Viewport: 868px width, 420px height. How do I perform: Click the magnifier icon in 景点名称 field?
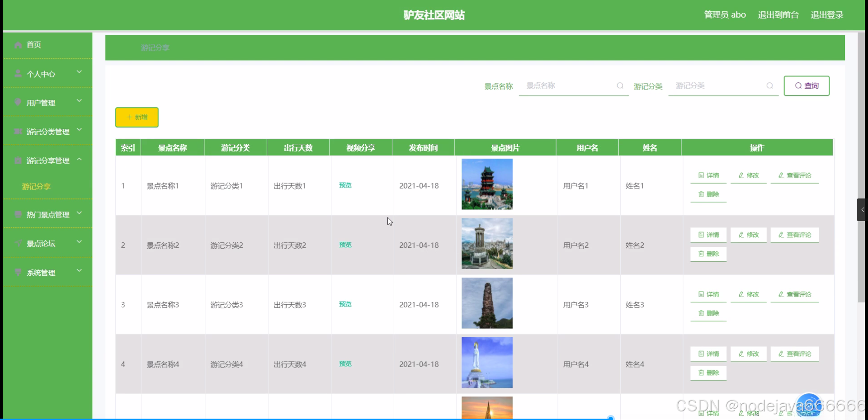(x=620, y=86)
